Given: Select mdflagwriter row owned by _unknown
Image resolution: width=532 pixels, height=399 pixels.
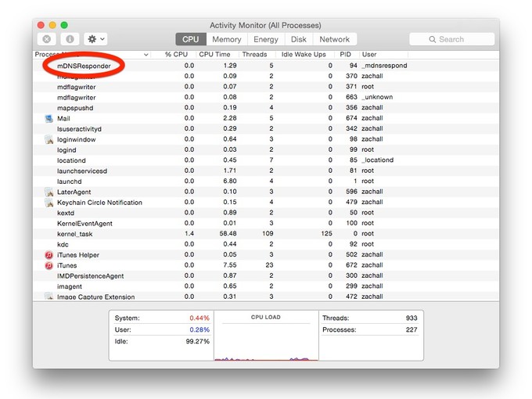Looking at the screenshot, I should click(266, 97).
